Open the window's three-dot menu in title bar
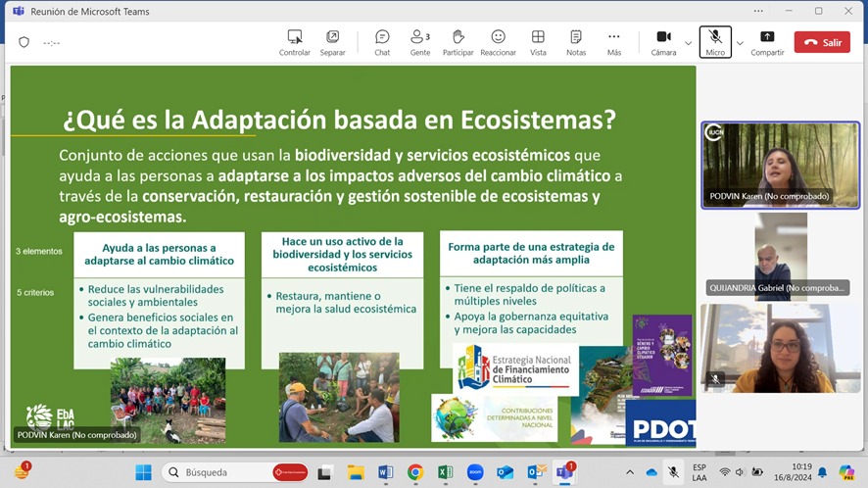Viewport: 868px width, 488px height. pyautogui.click(x=758, y=11)
